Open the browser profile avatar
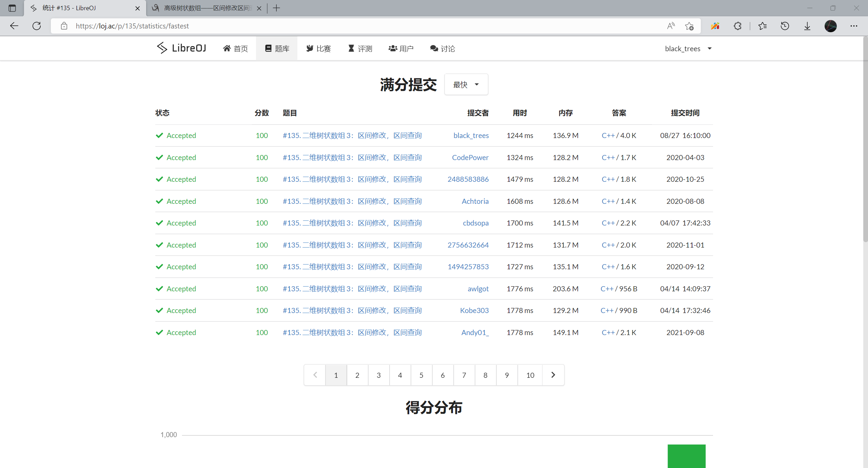868x468 pixels. tap(831, 26)
